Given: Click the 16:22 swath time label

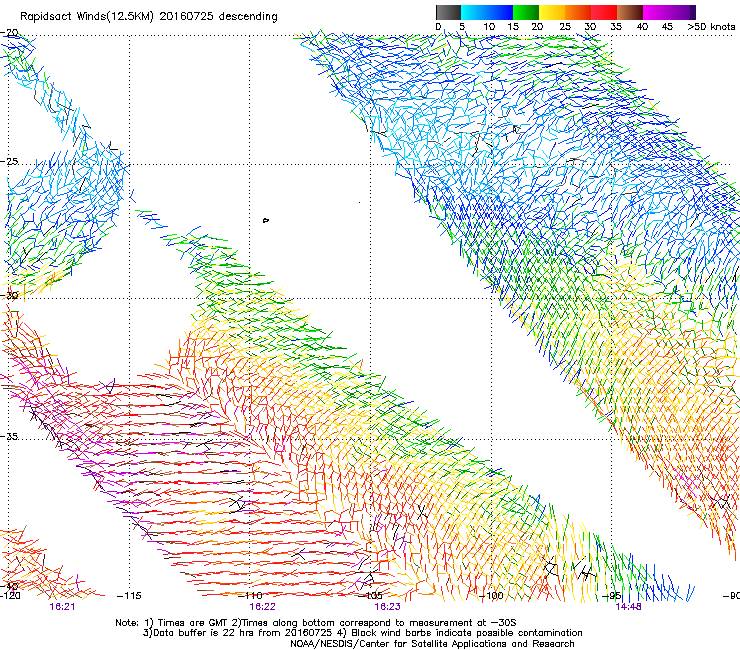Looking at the screenshot, I should pyautogui.click(x=262, y=607).
